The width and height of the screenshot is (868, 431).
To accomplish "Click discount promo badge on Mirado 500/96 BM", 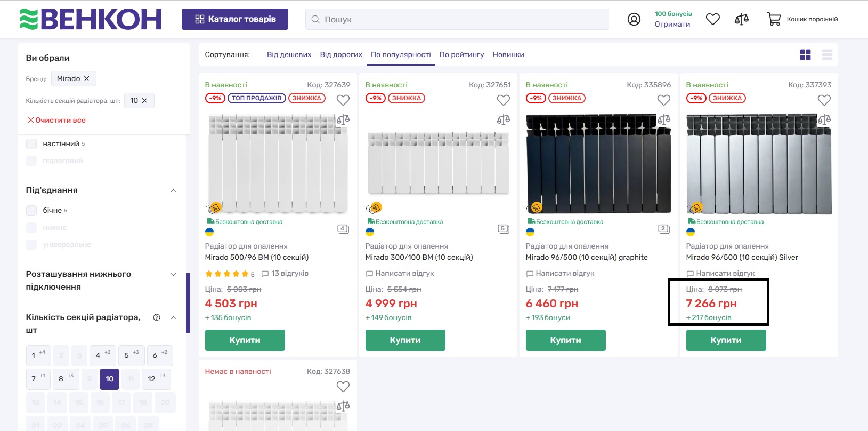I will (x=214, y=207).
